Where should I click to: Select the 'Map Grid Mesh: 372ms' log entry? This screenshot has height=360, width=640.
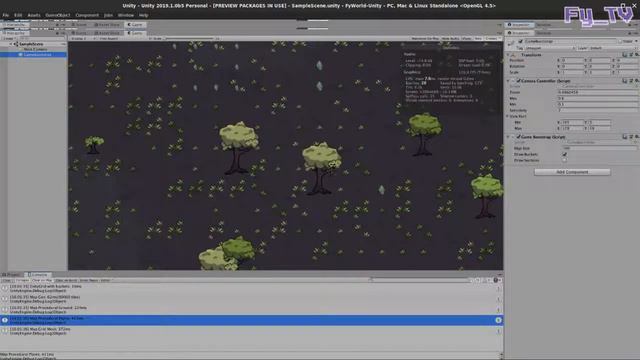251,331
